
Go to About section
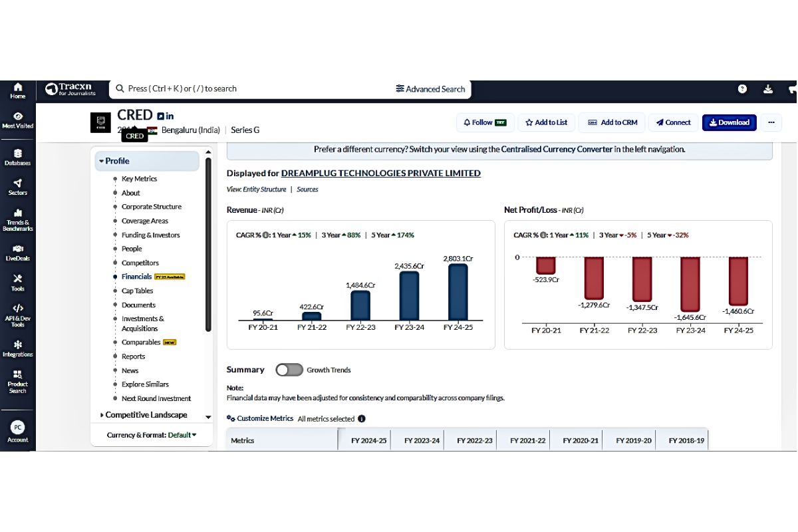click(x=130, y=193)
